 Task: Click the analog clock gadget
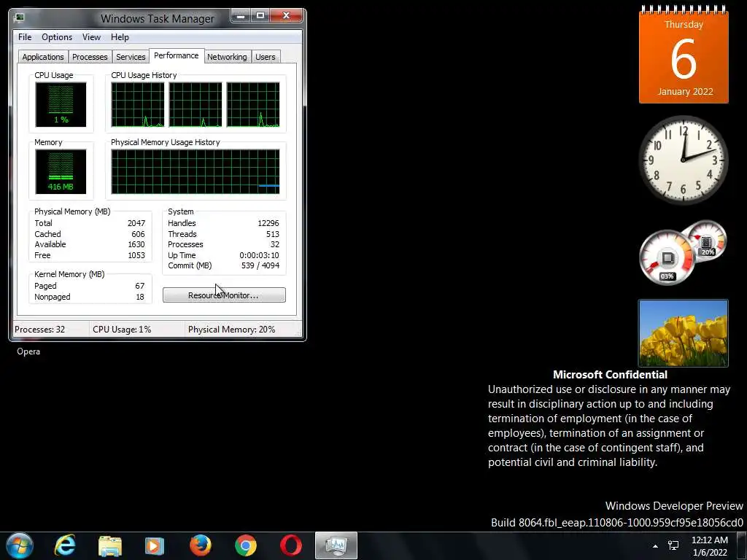pyautogui.click(x=684, y=160)
